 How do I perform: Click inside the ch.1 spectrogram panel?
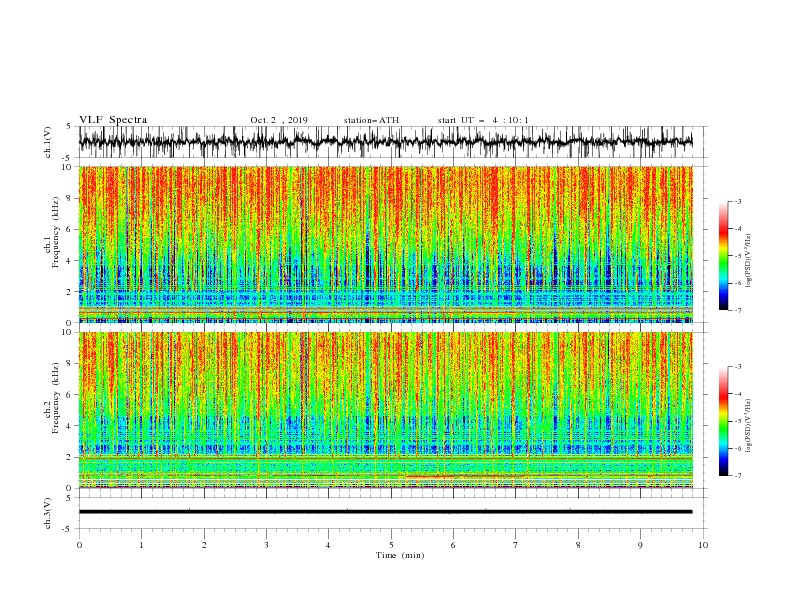385,244
